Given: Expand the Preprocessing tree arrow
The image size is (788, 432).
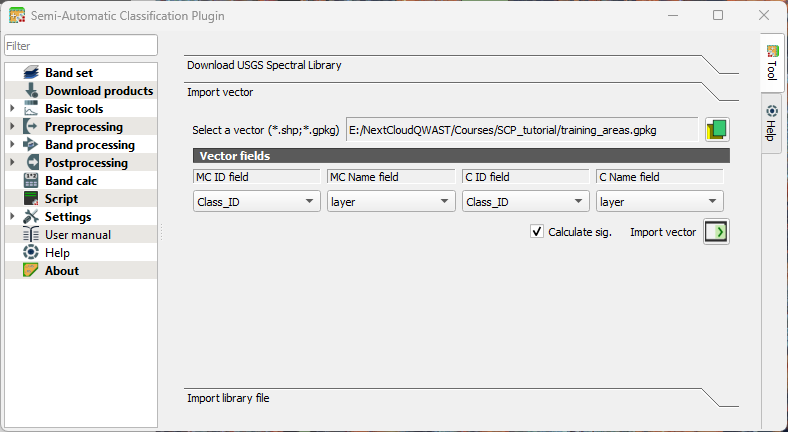Looking at the screenshot, I should [x=12, y=127].
